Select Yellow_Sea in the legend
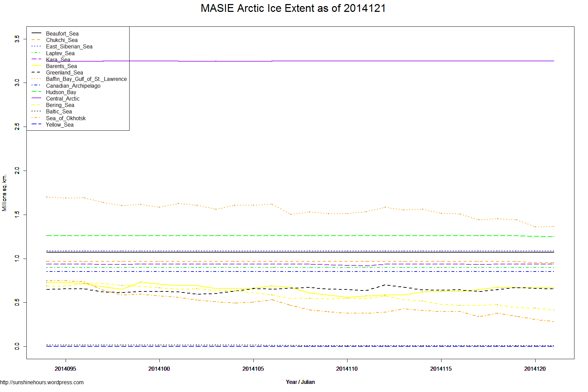The width and height of the screenshot is (588, 392). point(60,125)
